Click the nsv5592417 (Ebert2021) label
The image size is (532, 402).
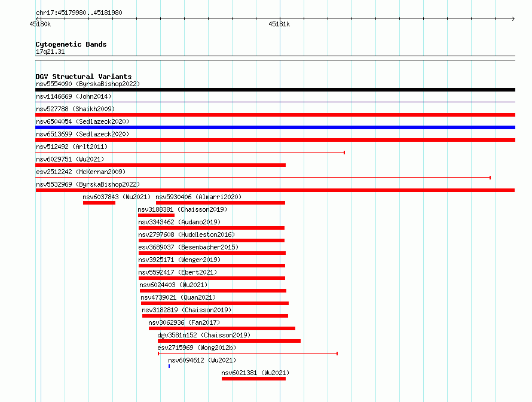tap(178, 272)
